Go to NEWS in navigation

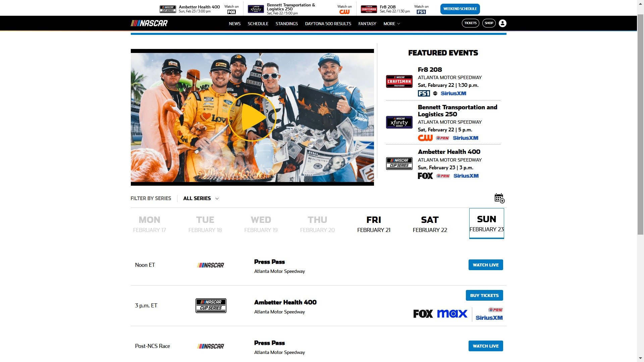[x=234, y=23]
